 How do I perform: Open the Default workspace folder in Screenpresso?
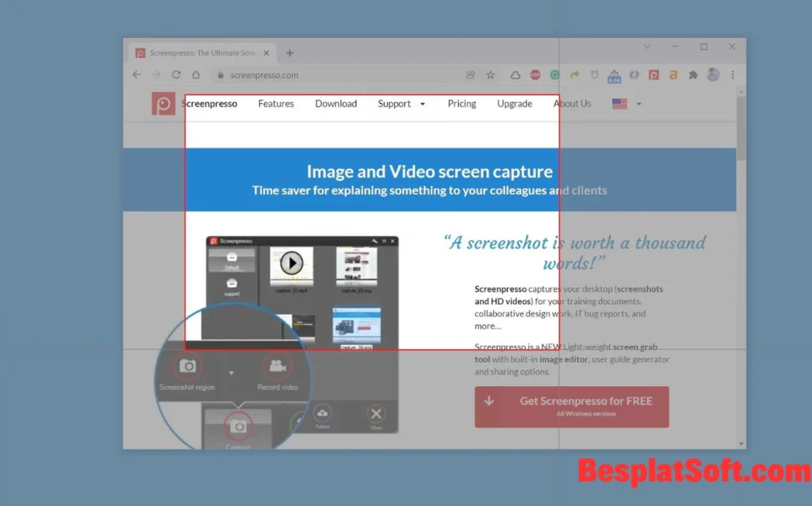pos(231,260)
